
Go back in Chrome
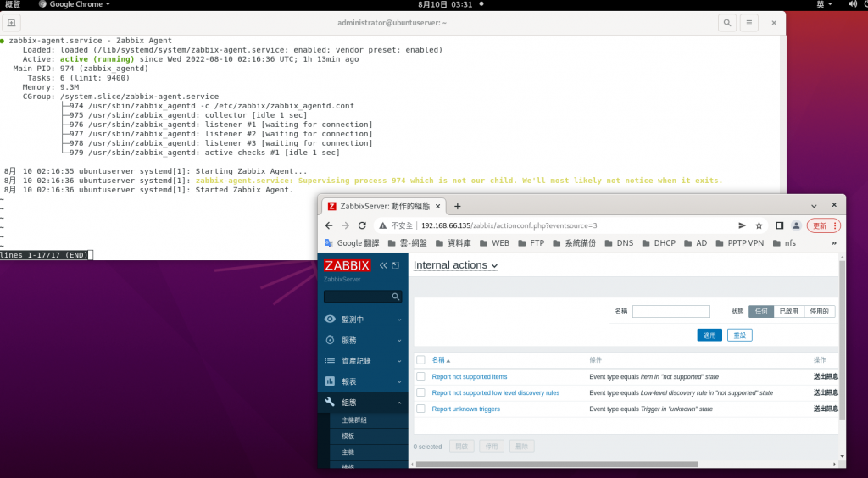[x=329, y=225]
